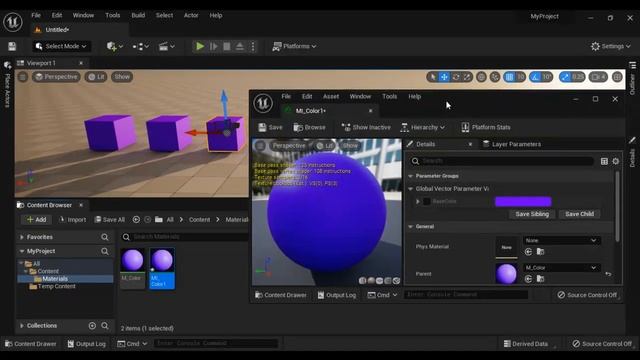Play the level with the green Play button
This screenshot has width=640, height=360.
(200, 46)
